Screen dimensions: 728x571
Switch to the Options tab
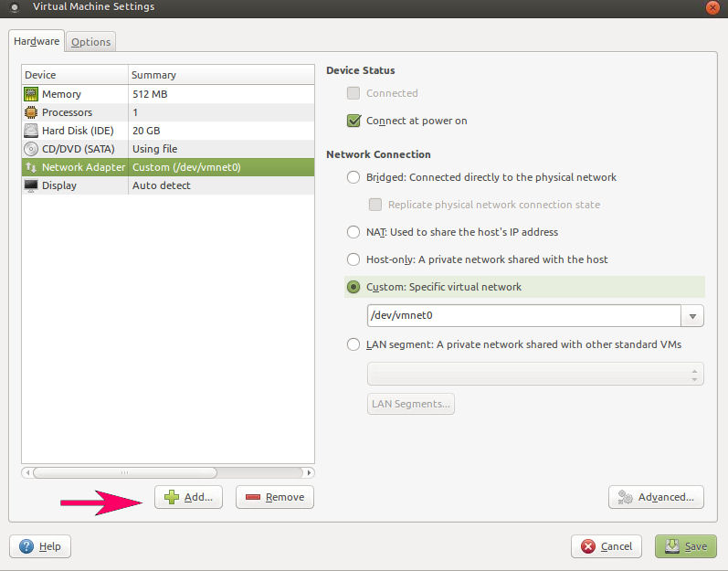pyautogui.click(x=90, y=42)
